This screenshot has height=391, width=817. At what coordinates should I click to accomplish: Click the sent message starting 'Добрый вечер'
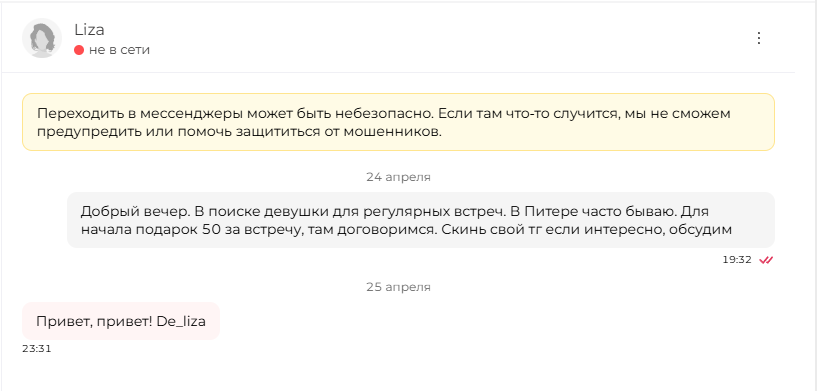pos(420,220)
